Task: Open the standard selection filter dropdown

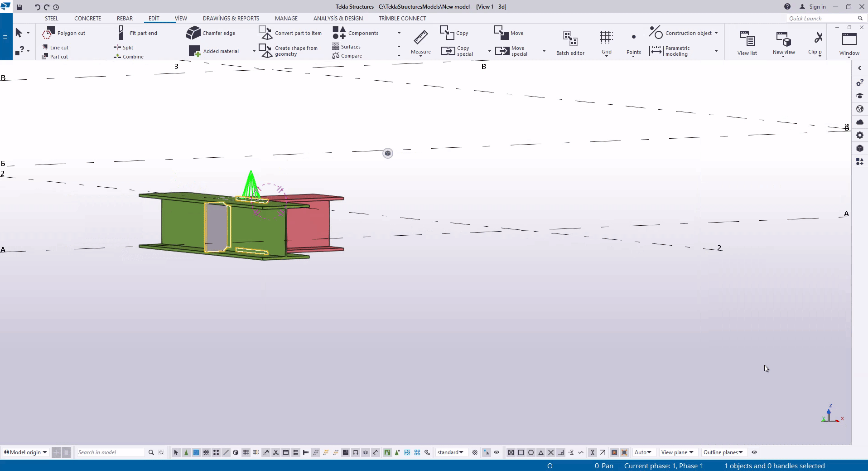Action: tap(450, 452)
